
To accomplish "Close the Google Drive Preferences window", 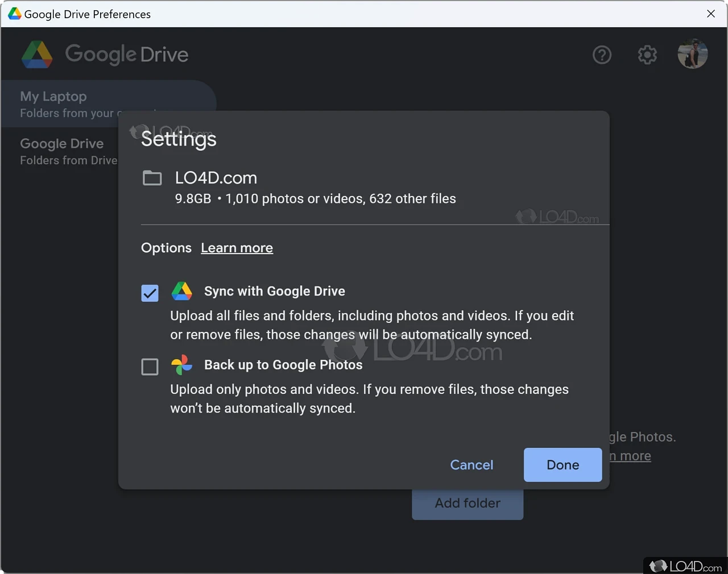I will pyautogui.click(x=711, y=14).
